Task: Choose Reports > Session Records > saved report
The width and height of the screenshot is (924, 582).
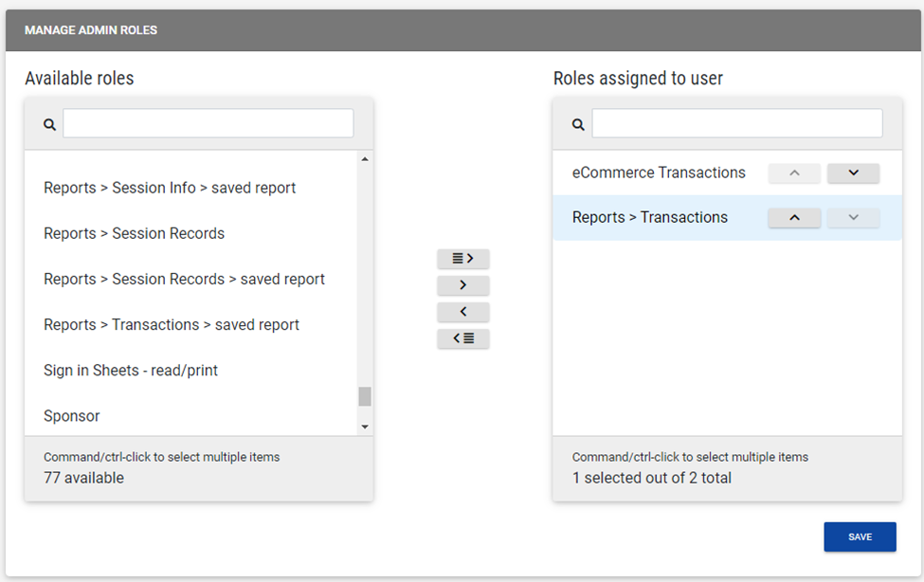Action: 184,279
